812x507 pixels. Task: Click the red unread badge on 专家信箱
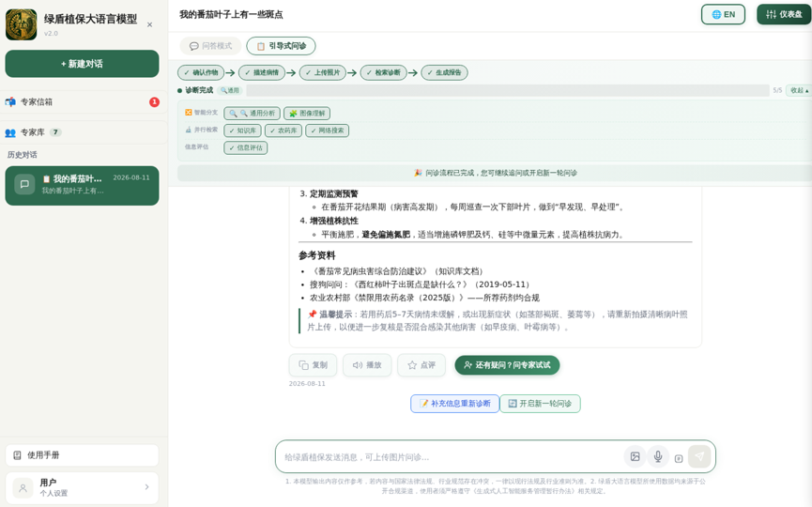tap(154, 102)
